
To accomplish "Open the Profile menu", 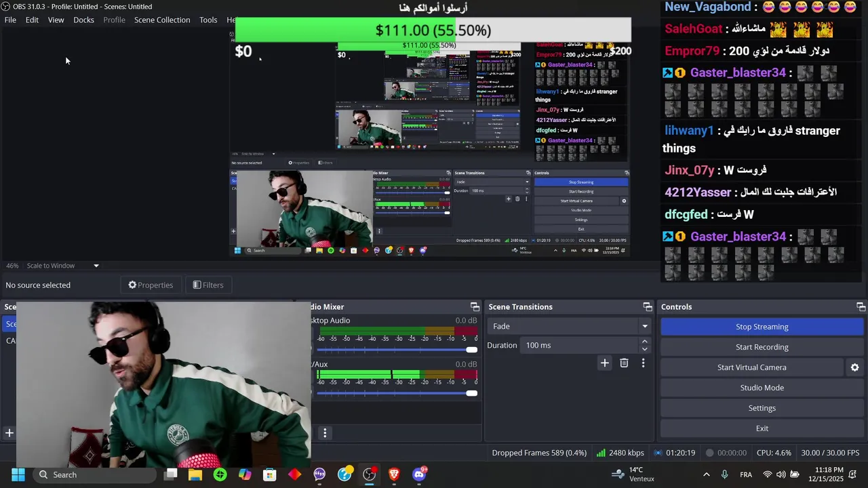I will [x=114, y=20].
